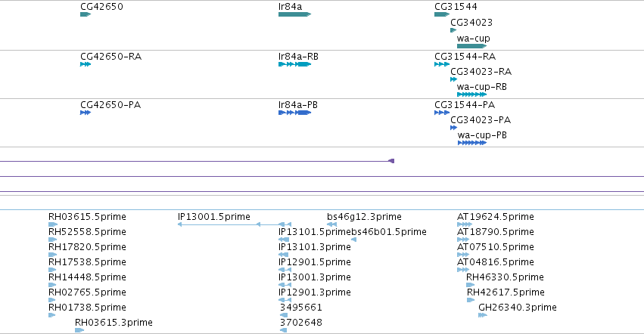Click the CG31544 gene label

456,7
